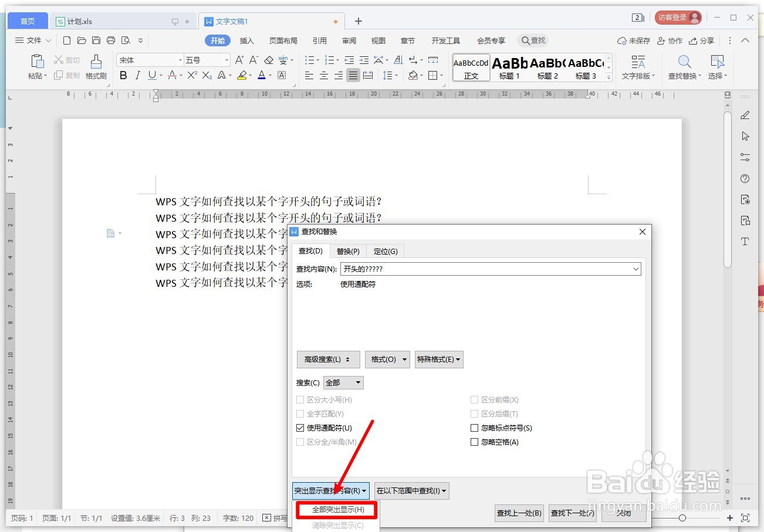The height and width of the screenshot is (532, 764).
Task: Click the Save icon in quick toolbar
Action: click(96, 40)
